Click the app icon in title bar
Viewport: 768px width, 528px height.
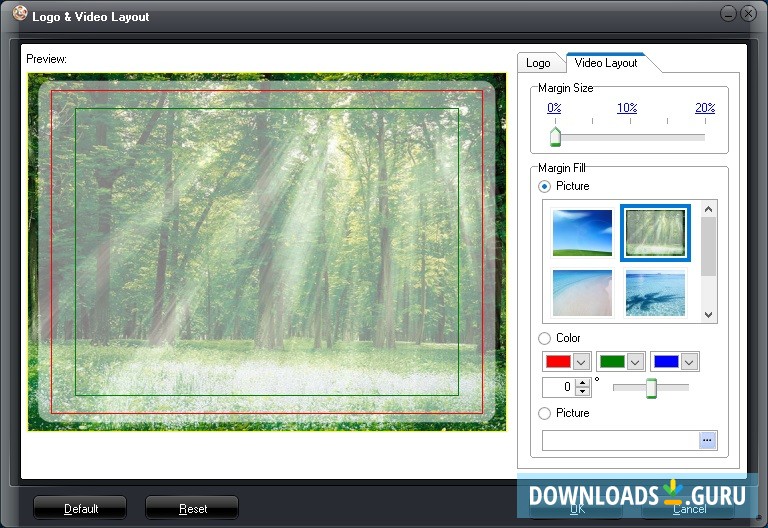[x=20, y=13]
